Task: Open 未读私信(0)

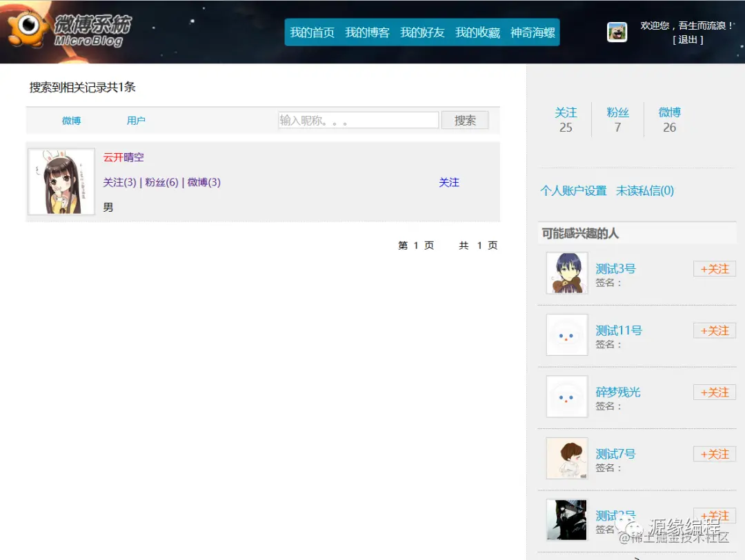Action: 645,191
